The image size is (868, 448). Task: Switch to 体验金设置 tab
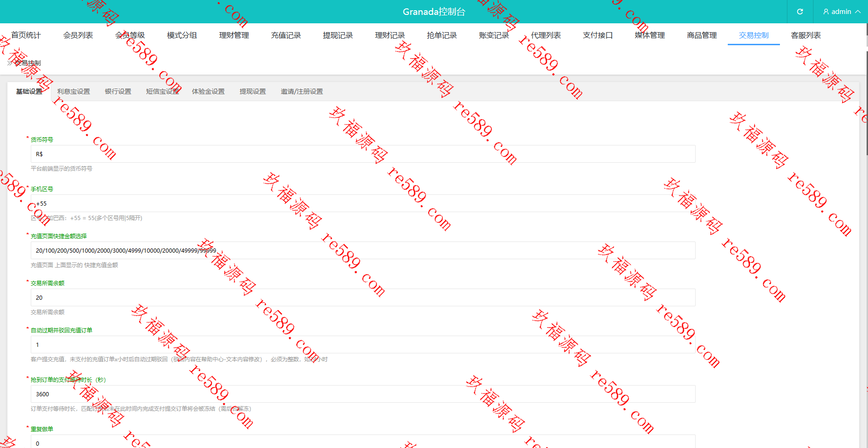pos(208,91)
